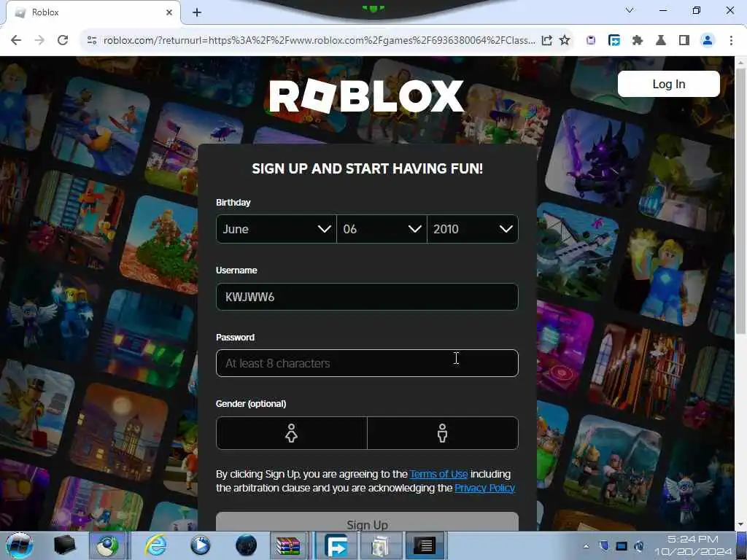Close the Roblox tab

(169, 12)
